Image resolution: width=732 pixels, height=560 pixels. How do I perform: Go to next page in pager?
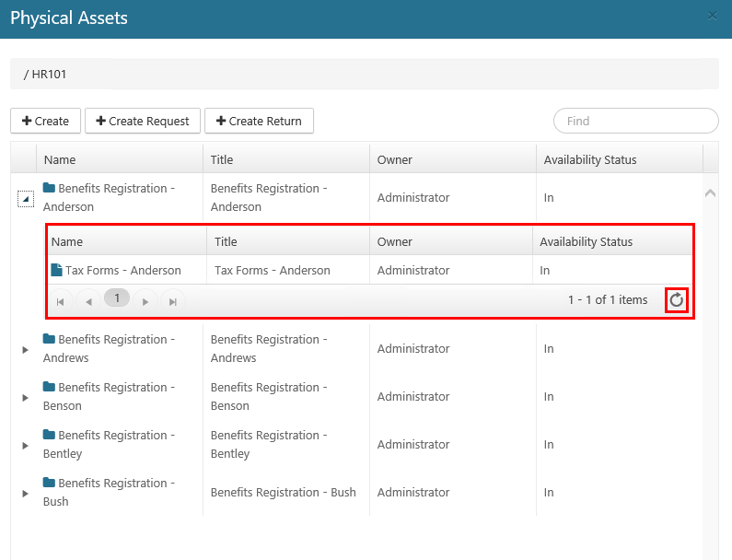pyautogui.click(x=145, y=301)
